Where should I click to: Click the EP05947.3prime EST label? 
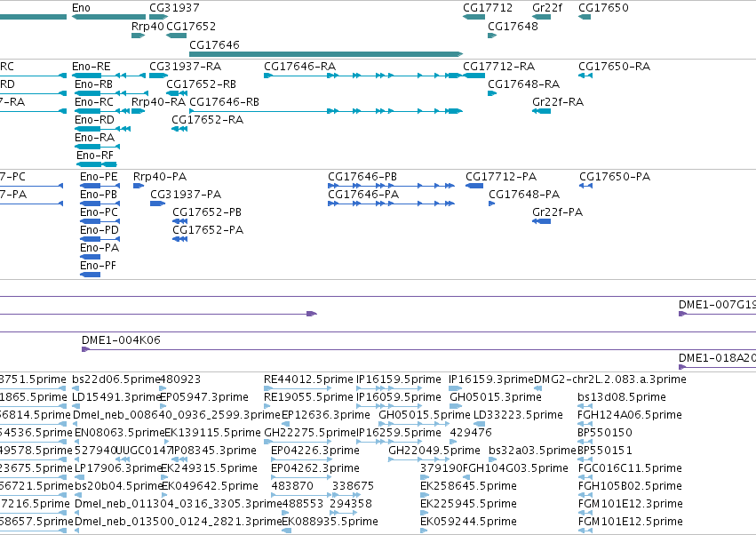[204, 397]
